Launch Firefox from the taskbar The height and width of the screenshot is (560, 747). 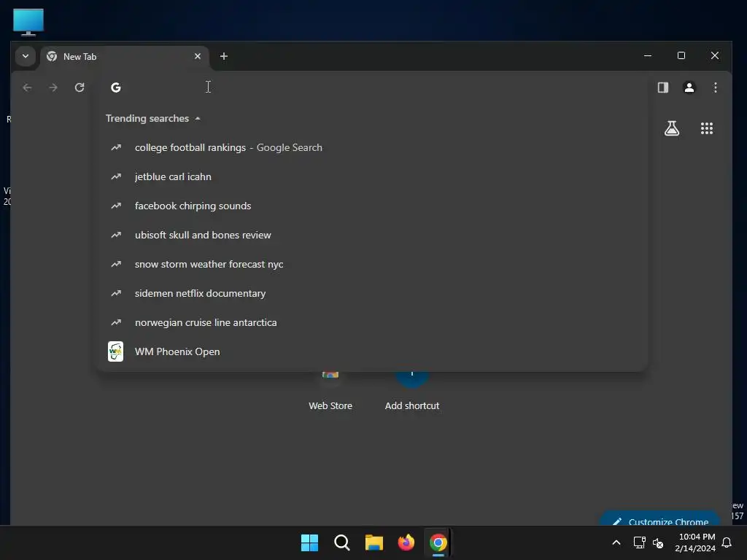coord(406,542)
